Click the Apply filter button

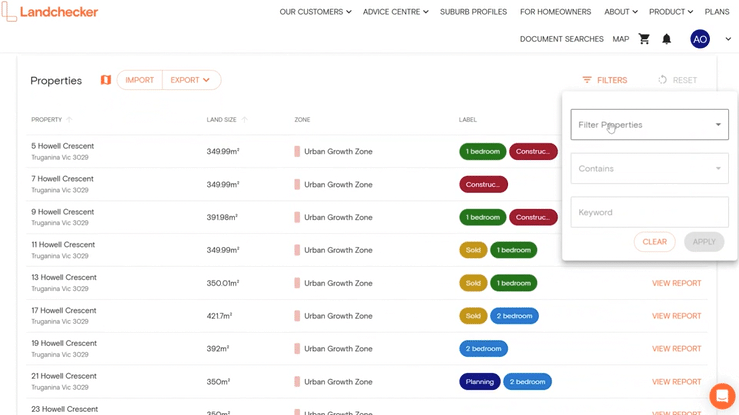click(704, 242)
